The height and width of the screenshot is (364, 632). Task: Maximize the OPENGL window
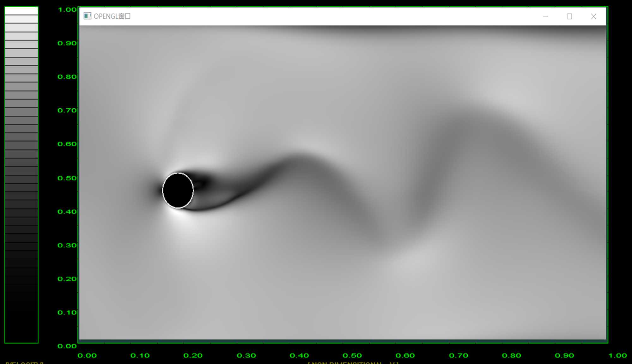click(x=569, y=16)
